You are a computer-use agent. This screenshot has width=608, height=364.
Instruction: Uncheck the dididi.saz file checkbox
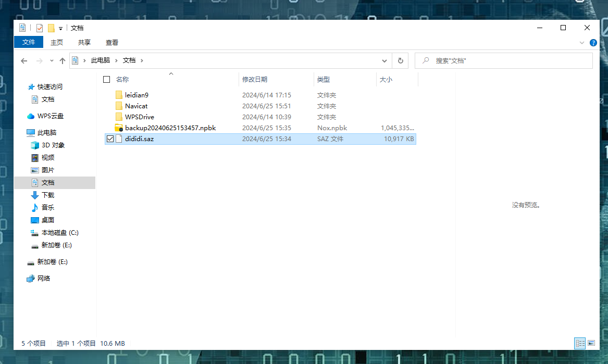point(110,139)
